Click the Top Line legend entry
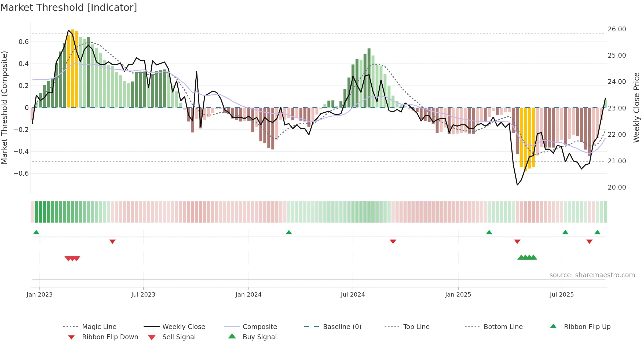Image resolution: width=644 pixels, height=362 pixels. (407, 327)
